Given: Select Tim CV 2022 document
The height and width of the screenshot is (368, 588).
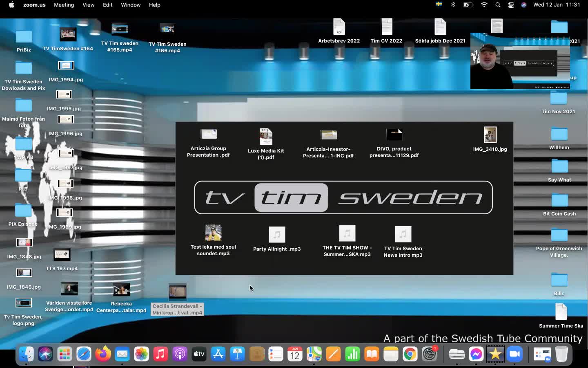Looking at the screenshot, I should 386,31.
